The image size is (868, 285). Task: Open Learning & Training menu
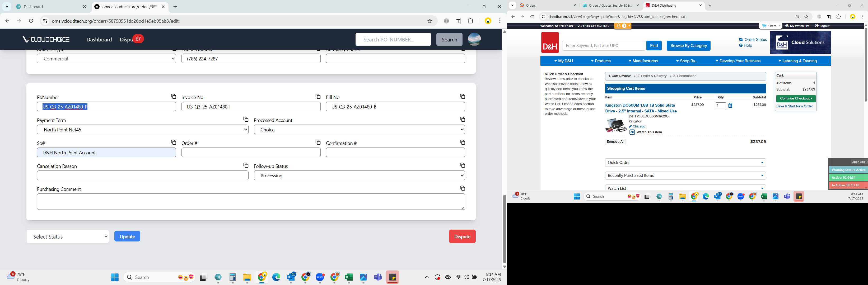(797, 61)
